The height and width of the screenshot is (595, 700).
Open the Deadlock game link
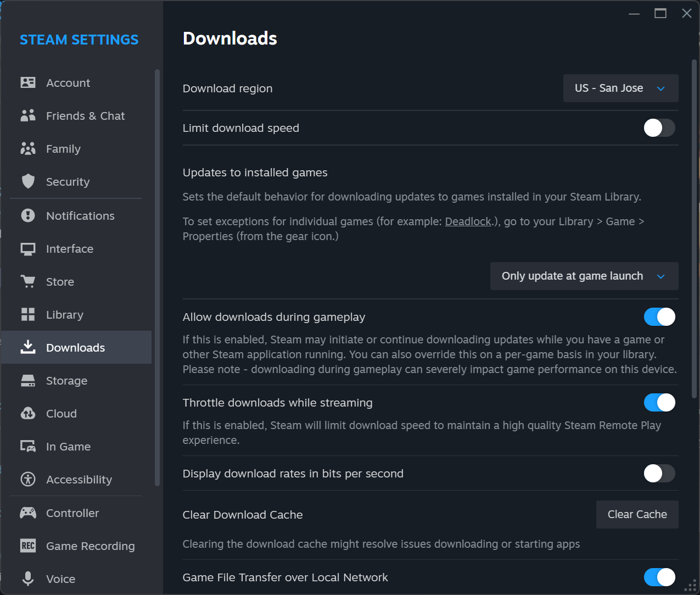point(468,221)
